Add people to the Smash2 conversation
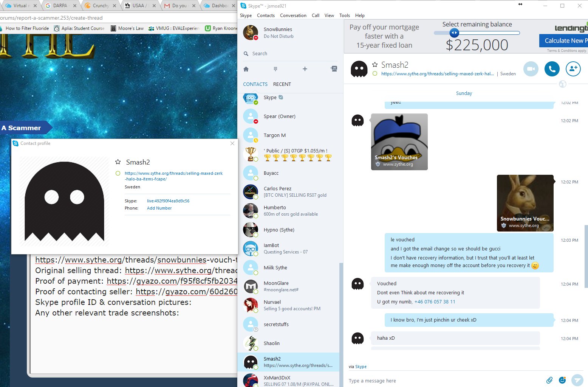 573,69
